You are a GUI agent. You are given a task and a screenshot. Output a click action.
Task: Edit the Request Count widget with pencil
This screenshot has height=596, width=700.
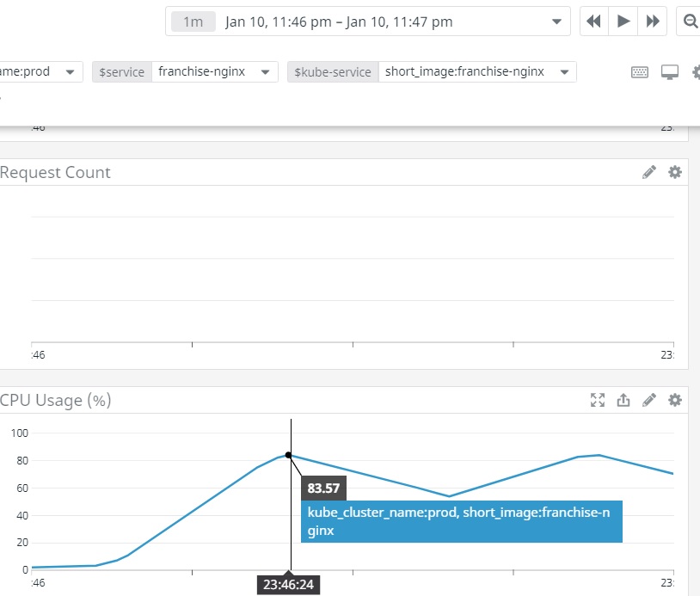click(x=649, y=172)
